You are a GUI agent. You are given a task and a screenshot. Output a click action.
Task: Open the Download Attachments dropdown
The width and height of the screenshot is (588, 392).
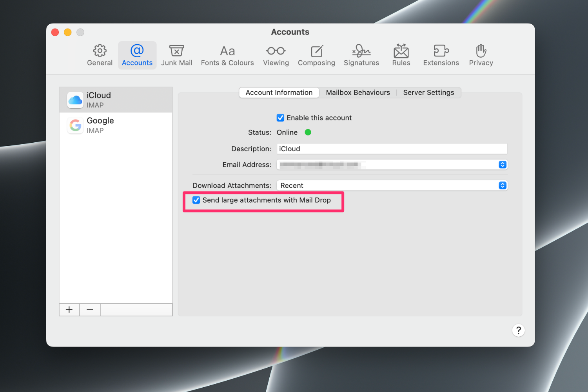502,185
